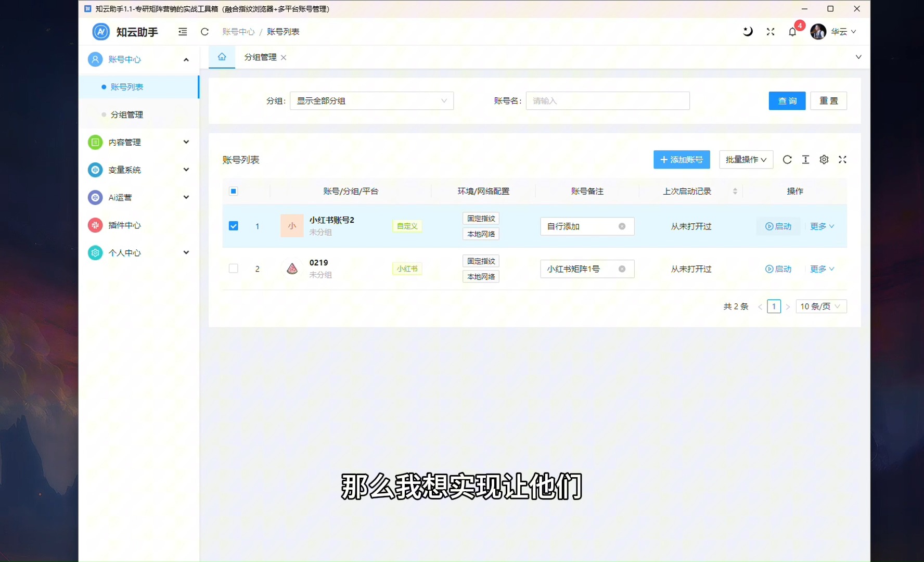This screenshot has width=924, height=562.
Task: Open 更多 menu for 小红书账号2
Action: click(x=822, y=226)
